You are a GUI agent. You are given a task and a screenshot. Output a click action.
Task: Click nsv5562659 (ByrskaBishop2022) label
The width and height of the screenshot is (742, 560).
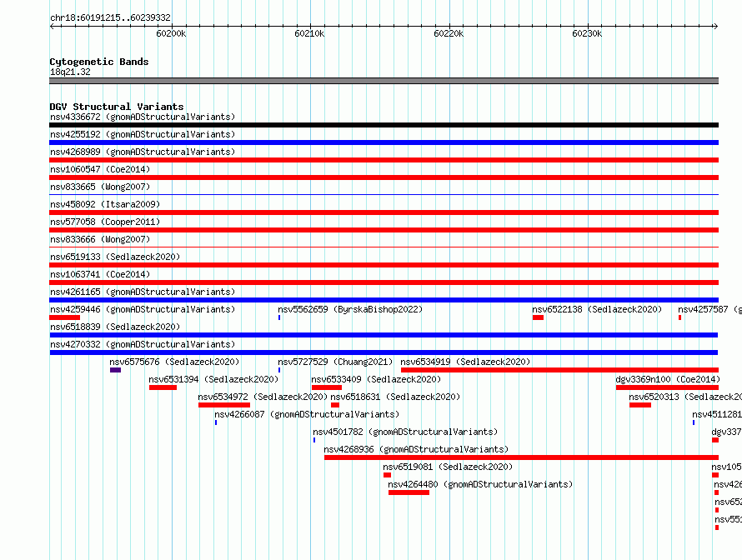[350, 309]
